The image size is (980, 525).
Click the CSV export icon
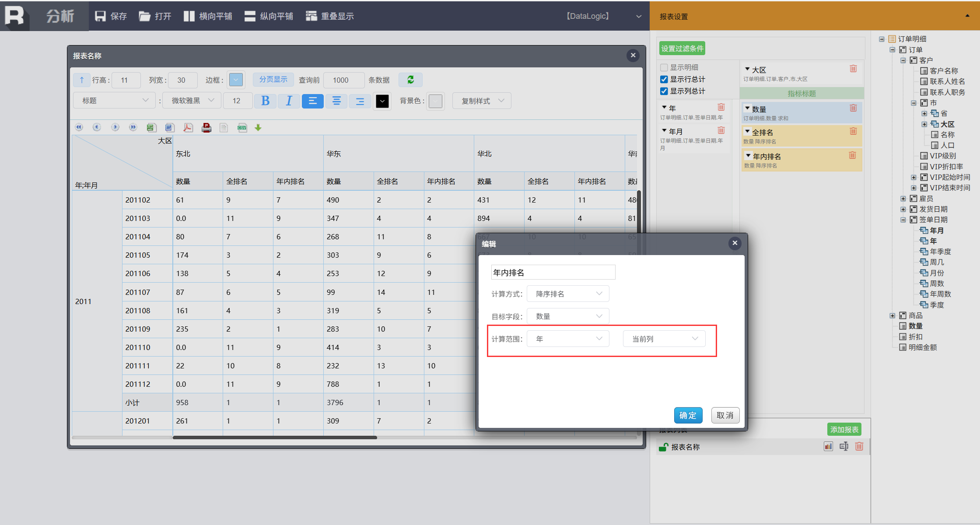[x=242, y=127]
